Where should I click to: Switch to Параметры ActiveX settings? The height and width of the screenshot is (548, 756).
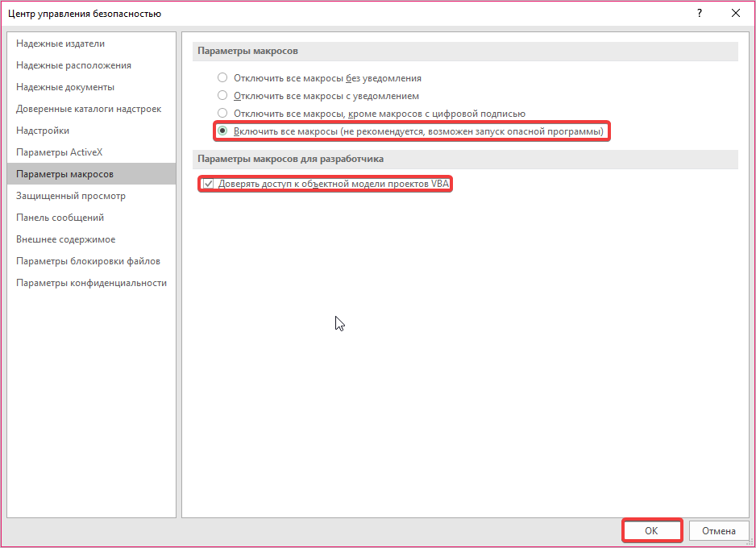click(x=59, y=152)
